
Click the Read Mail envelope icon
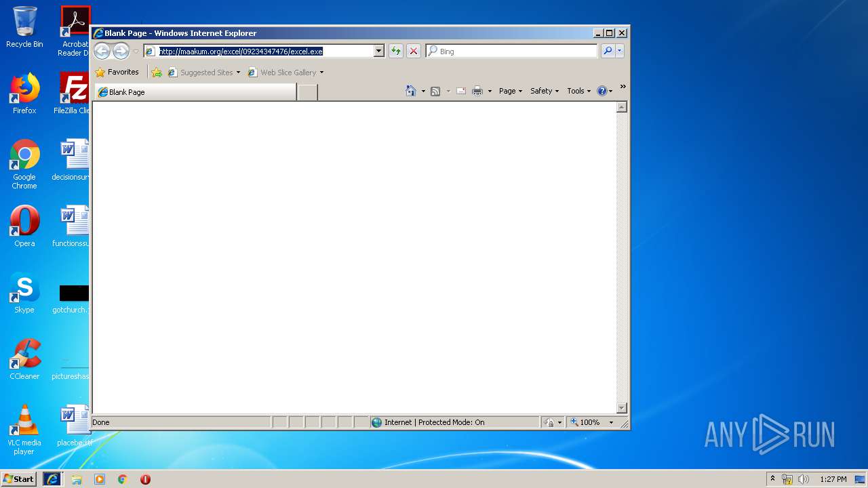tap(461, 91)
